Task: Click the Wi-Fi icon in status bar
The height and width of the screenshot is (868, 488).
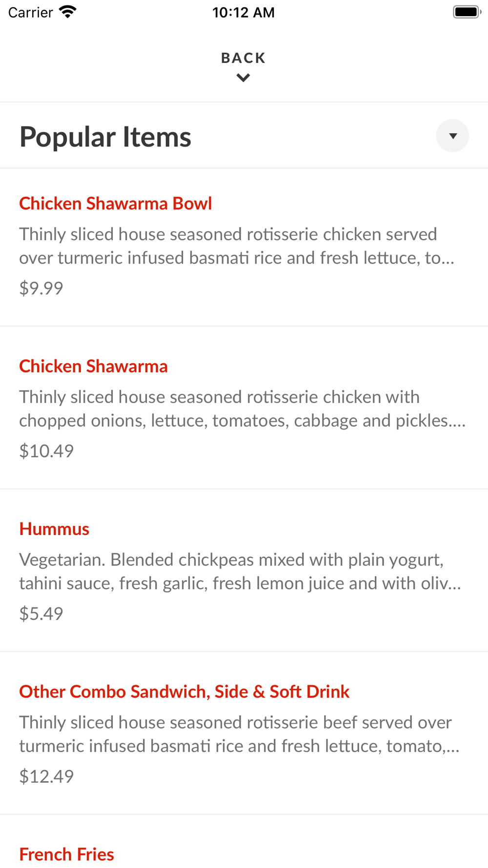Action: (x=68, y=12)
